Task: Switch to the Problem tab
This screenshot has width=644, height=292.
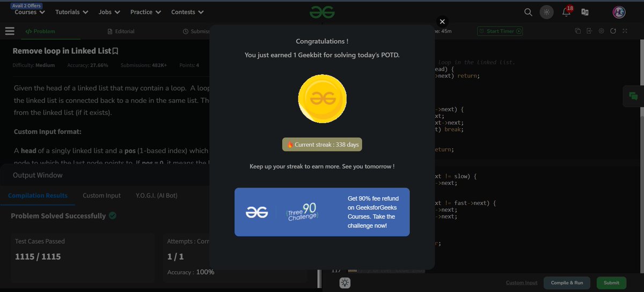Action: (41, 32)
